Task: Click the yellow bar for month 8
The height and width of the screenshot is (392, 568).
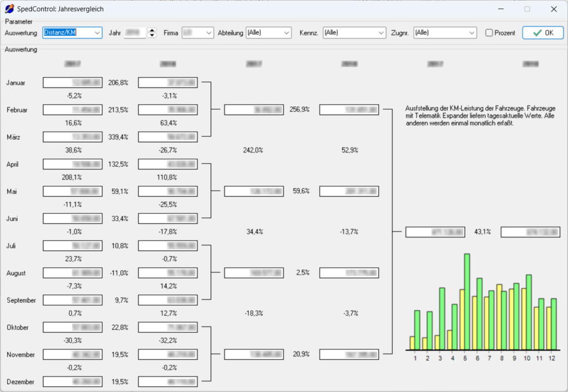Action: pyautogui.click(x=499, y=317)
